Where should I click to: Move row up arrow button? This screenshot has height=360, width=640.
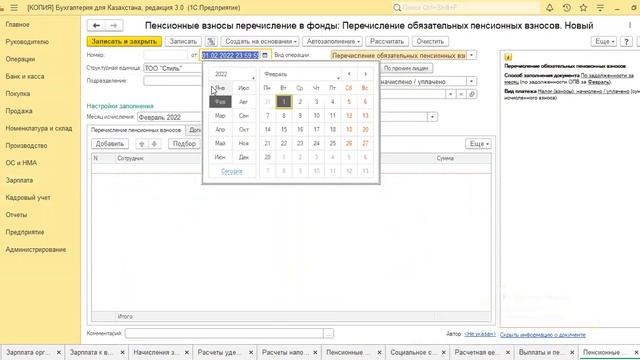point(142,144)
